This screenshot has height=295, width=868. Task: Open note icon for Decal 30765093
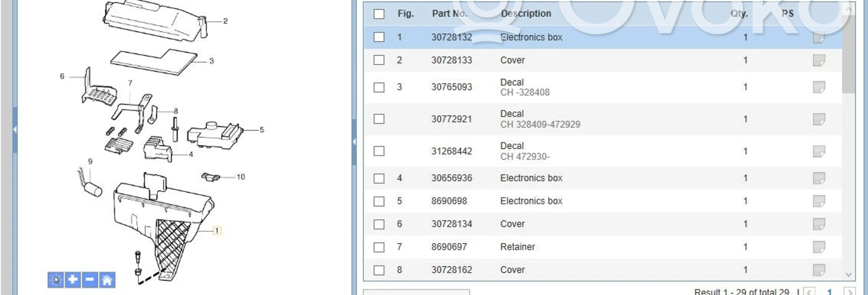[819, 87]
